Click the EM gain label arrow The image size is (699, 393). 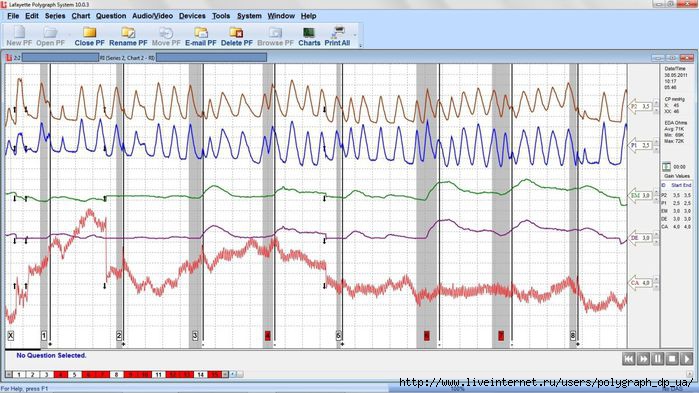(640, 195)
